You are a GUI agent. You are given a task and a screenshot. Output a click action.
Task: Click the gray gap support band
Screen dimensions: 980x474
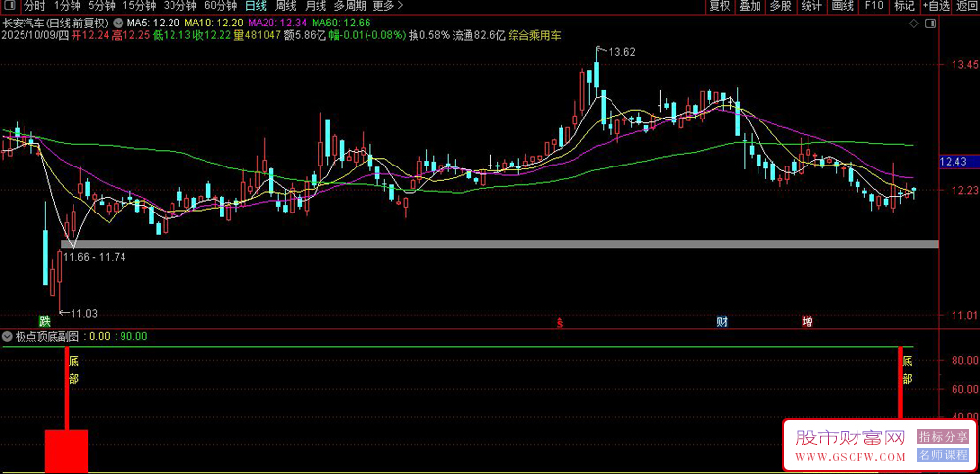[500, 244]
